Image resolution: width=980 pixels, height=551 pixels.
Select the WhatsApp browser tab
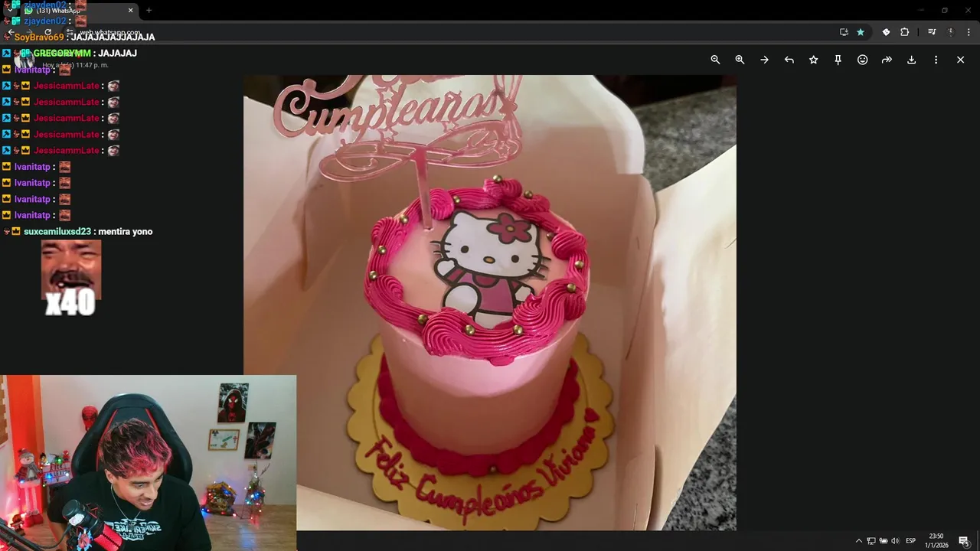77,11
